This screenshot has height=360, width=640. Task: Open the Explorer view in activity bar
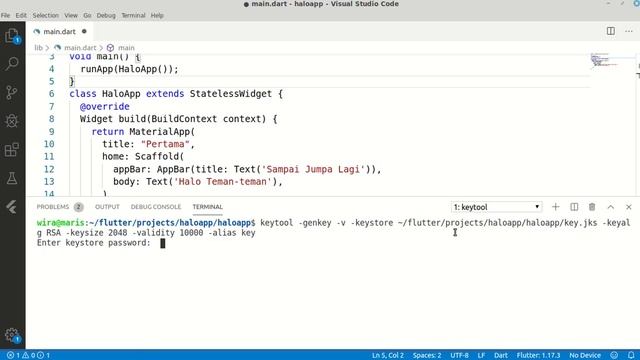coord(12,36)
